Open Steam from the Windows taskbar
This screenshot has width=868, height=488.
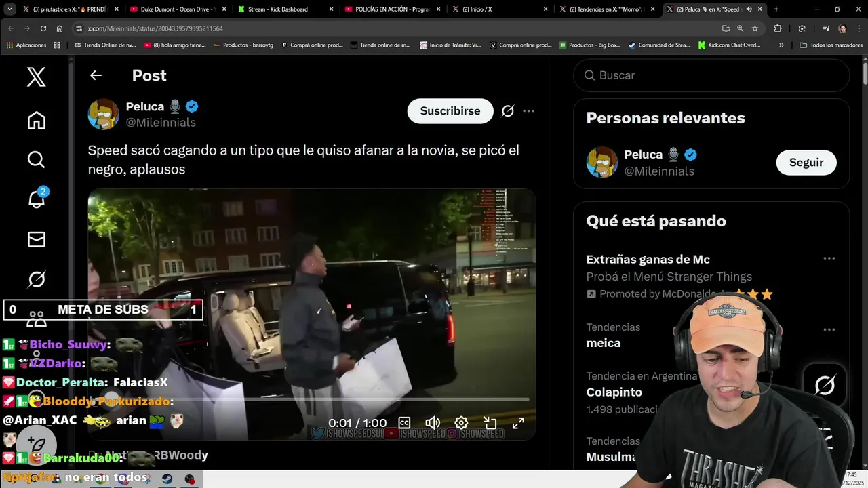pyautogui.click(x=167, y=479)
